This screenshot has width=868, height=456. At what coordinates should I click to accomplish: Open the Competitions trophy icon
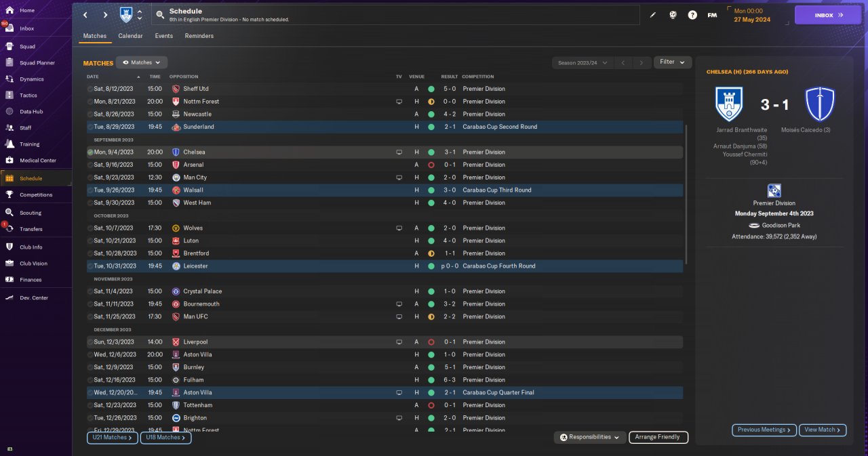[9, 194]
